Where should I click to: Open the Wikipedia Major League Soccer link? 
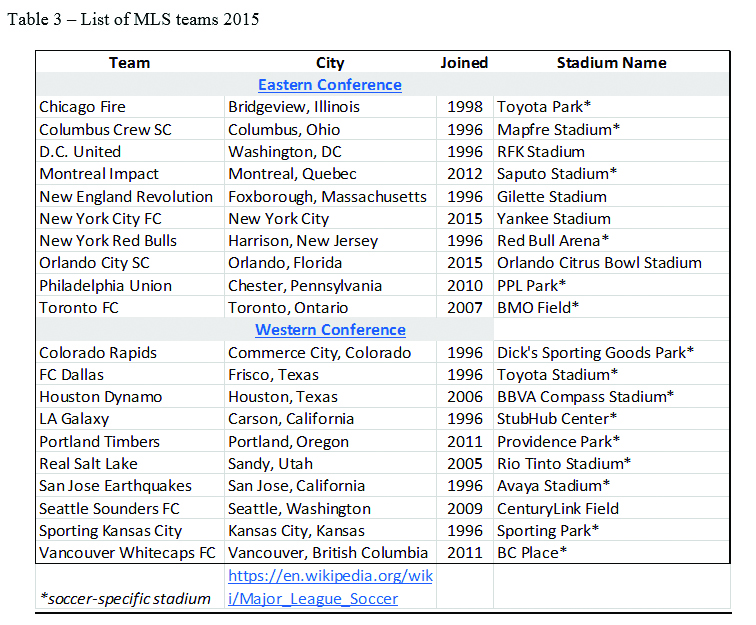coord(330,587)
